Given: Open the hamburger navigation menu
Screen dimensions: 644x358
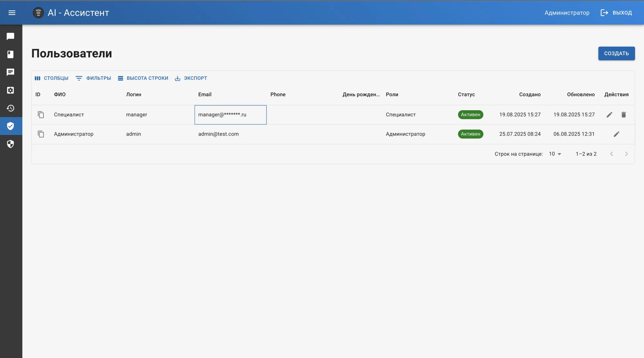Looking at the screenshot, I should point(12,13).
